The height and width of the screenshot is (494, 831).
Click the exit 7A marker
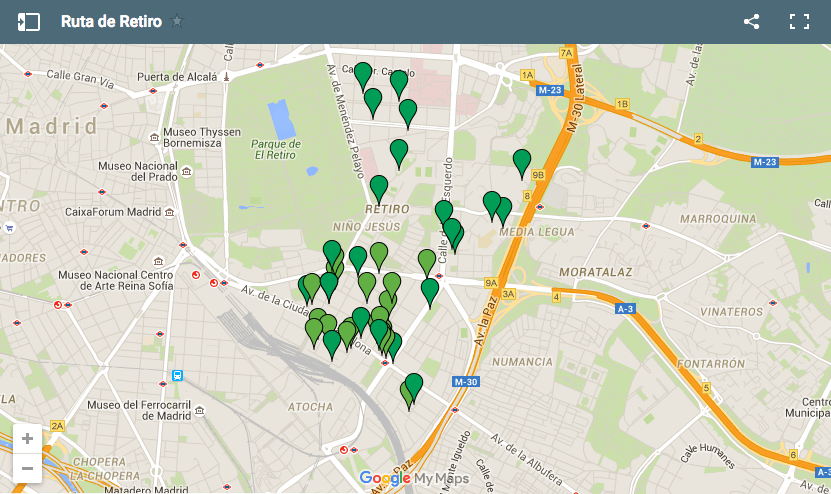click(x=567, y=53)
